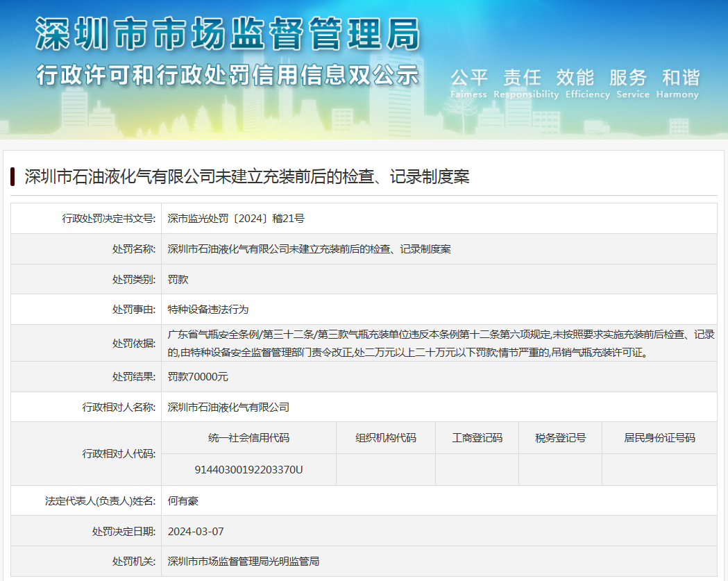Select the "行政处罚决定书文号:" row label
728x581 pixels.
click(109, 218)
